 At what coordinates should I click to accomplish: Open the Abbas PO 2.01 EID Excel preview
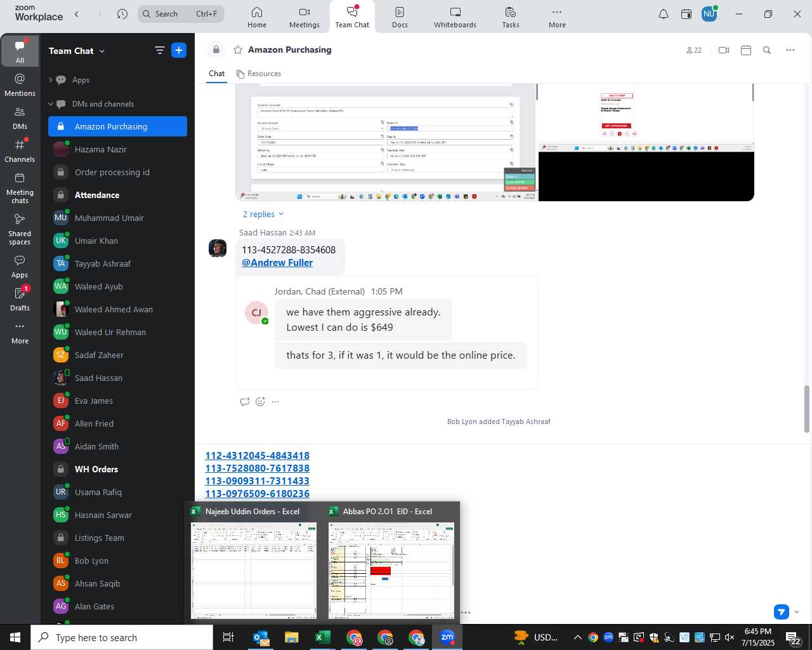[x=391, y=562]
